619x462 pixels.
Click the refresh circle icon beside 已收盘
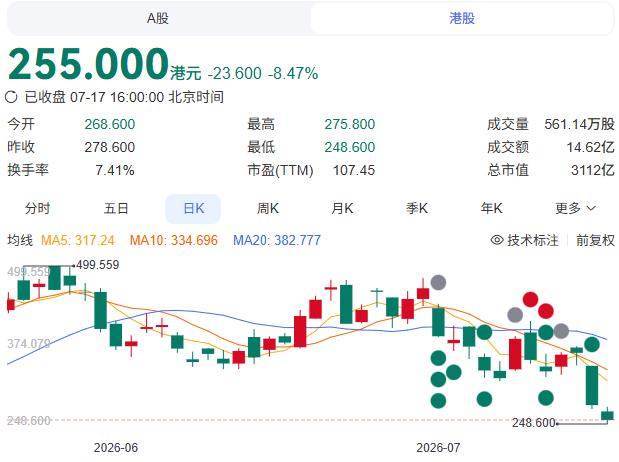[x=11, y=97]
